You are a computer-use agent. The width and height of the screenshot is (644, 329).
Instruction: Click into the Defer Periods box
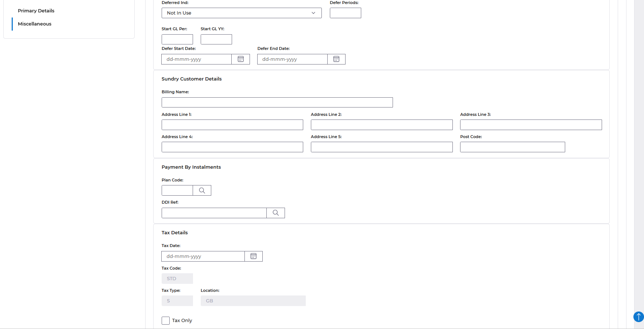345,13
